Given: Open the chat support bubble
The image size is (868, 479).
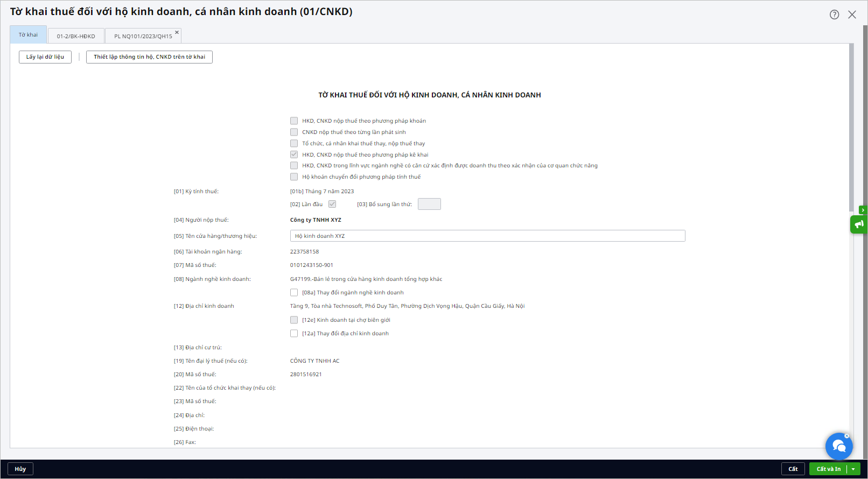Looking at the screenshot, I should [838, 446].
